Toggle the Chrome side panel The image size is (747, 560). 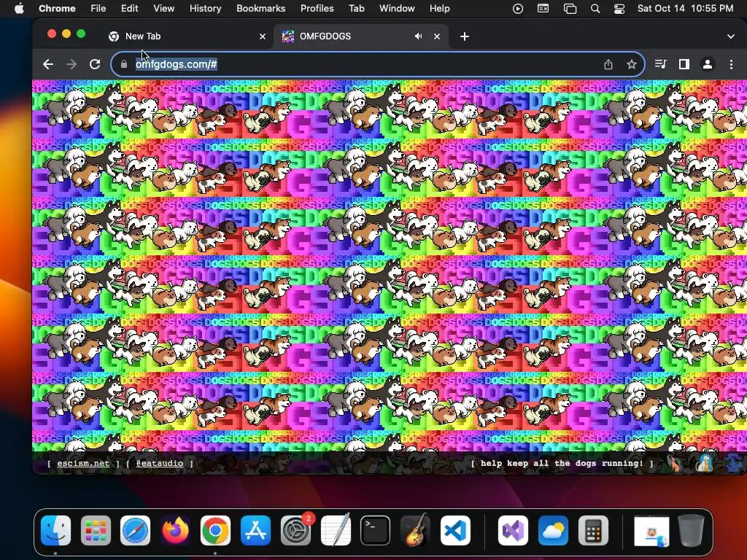[x=684, y=64]
